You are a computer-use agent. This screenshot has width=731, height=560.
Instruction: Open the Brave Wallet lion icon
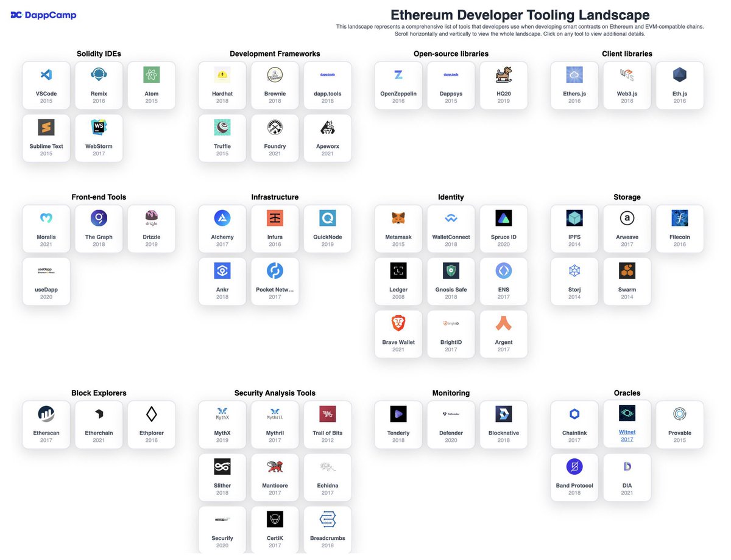click(x=398, y=323)
